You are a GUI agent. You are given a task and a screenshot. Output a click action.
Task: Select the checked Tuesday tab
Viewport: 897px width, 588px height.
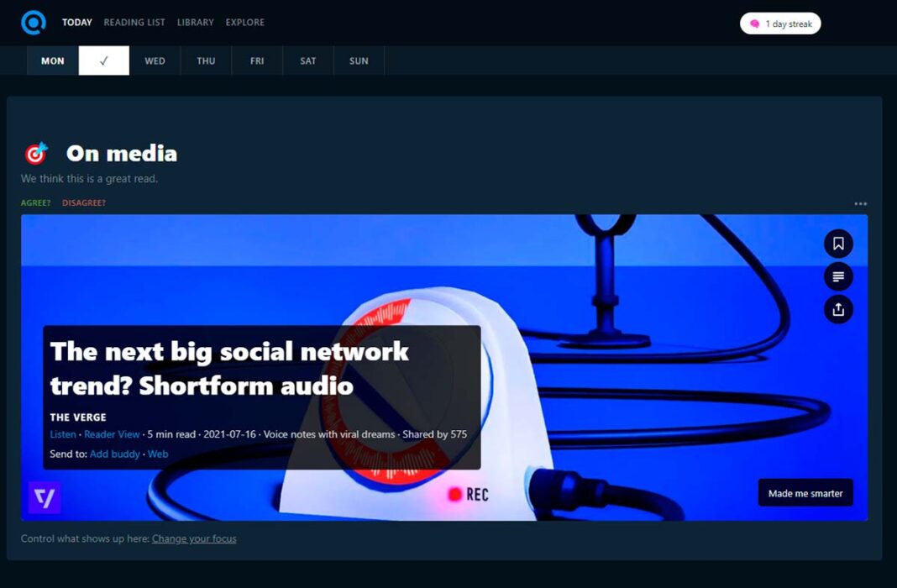coord(103,60)
